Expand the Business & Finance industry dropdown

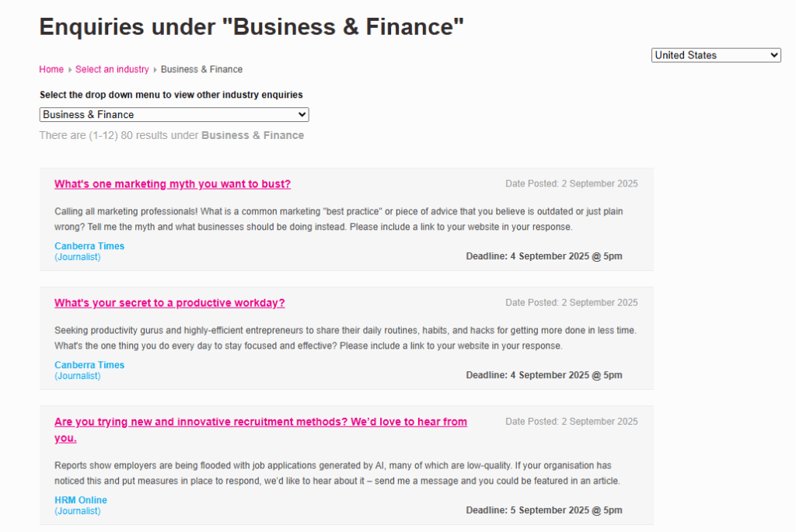point(174,115)
